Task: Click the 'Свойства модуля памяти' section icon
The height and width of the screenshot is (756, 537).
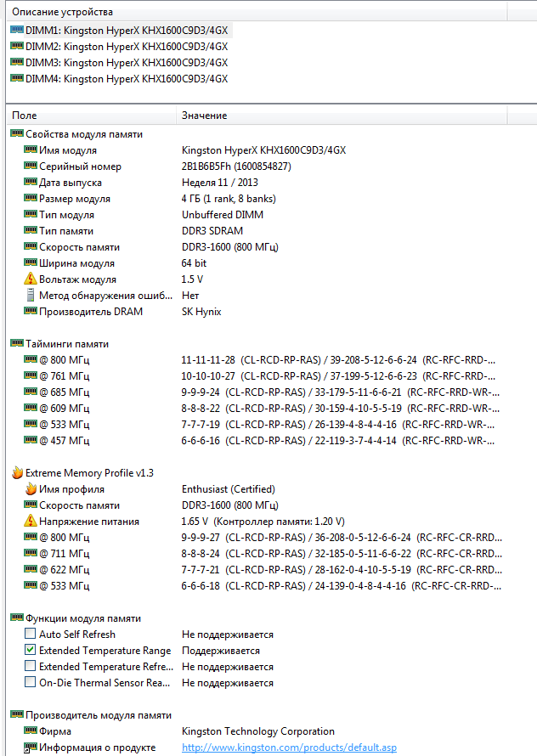Action: [x=17, y=133]
